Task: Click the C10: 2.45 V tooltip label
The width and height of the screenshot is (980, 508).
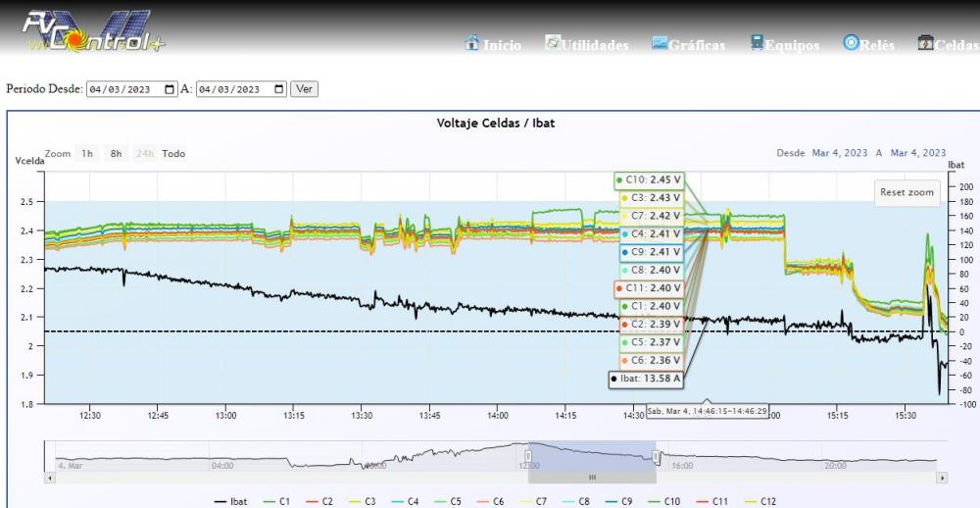Action: pyautogui.click(x=649, y=180)
